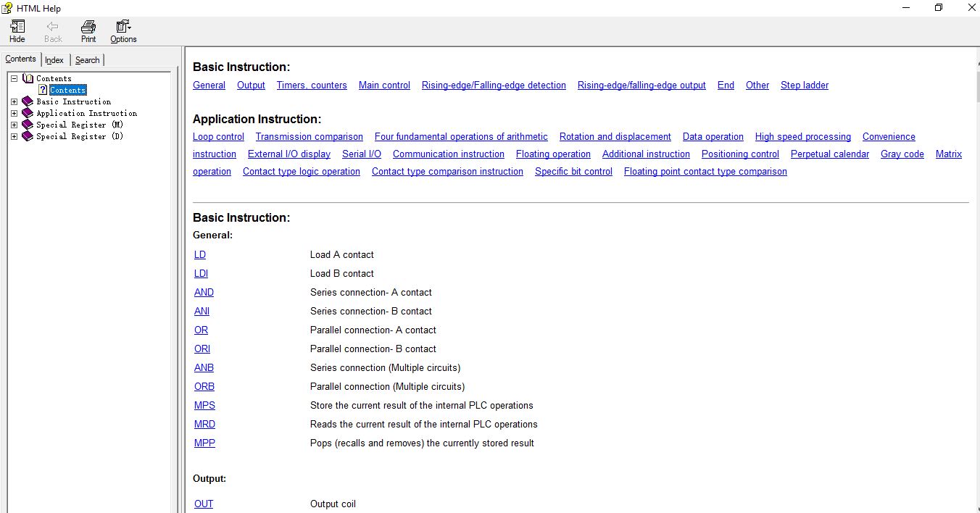Open the ORB instruction link
The height and width of the screenshot is (513, 980).
[204, 386]
